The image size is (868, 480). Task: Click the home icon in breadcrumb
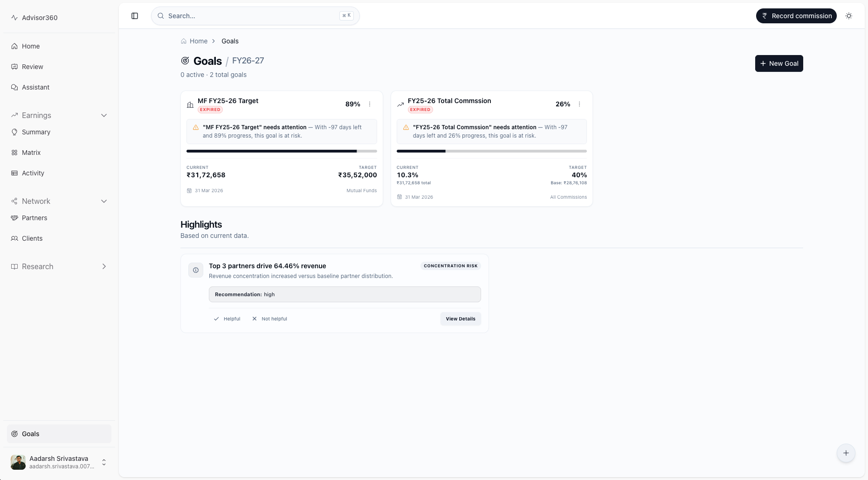[x=184, y=41]
